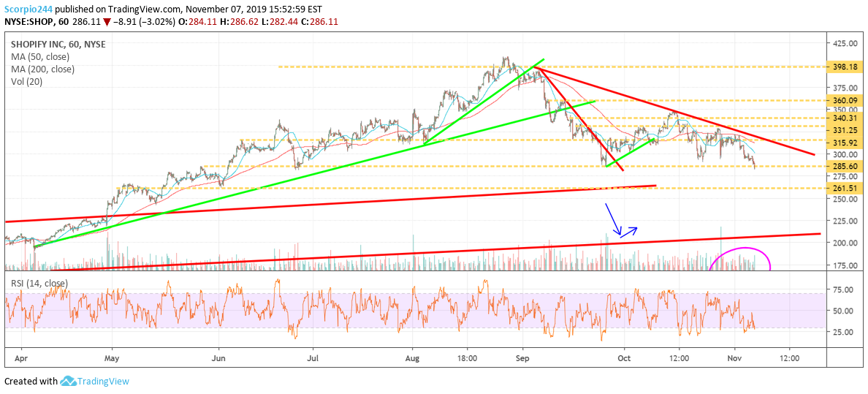Click the Scorpio244 publisher name

point(27,9)
